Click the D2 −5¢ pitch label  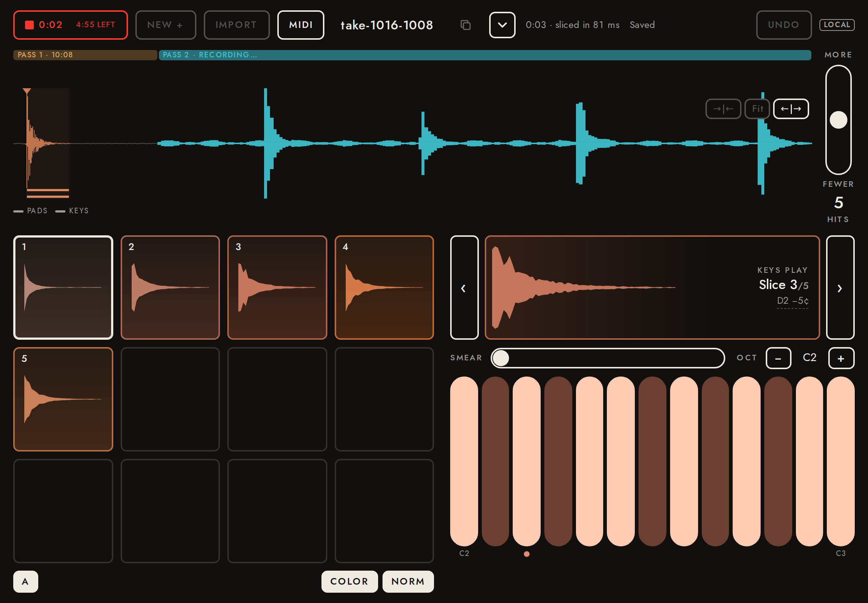click(793, 301)
